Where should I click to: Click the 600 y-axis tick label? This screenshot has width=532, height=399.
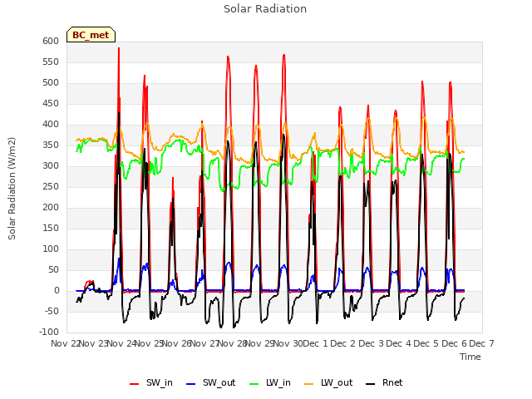pyautogui.click(x=51, y=41)
